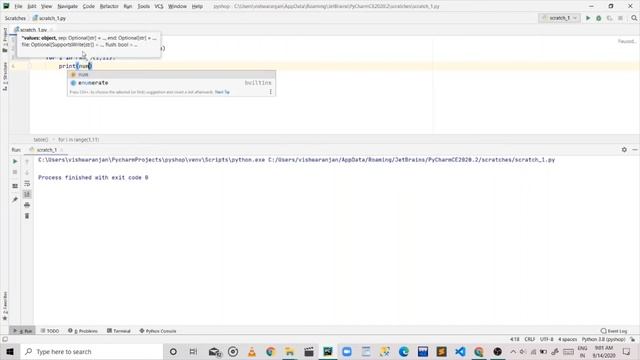Open the Python Console tool window
This screenshot has height=360, width=640.
(158, 331)
